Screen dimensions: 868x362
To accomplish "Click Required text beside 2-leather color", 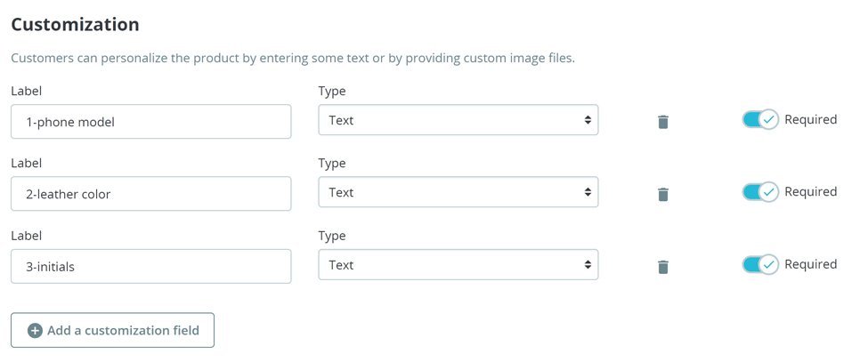I will (x=810, y=192).
